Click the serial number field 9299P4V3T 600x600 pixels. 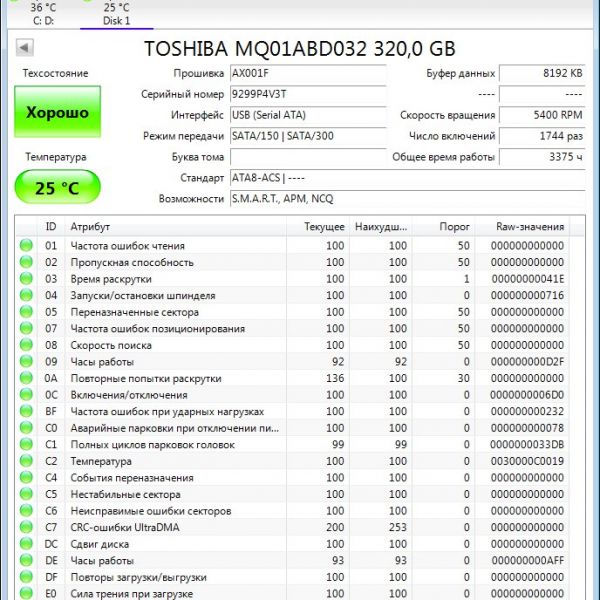click(308, 94)
